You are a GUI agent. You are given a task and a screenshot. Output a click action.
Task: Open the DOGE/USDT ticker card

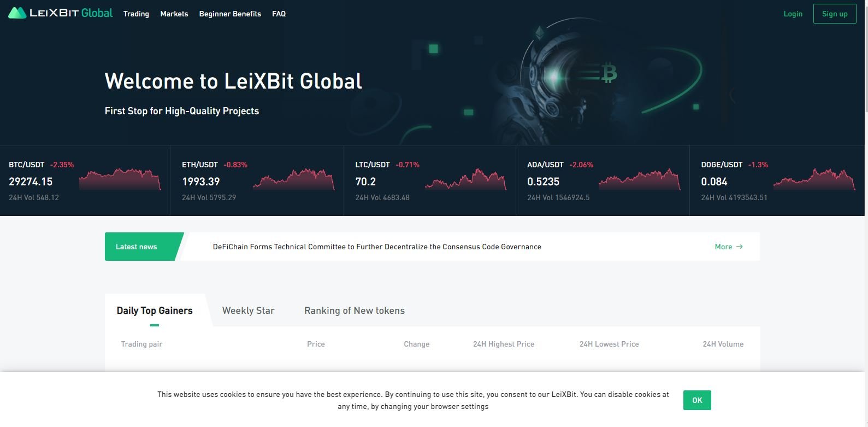pos(777,180)
